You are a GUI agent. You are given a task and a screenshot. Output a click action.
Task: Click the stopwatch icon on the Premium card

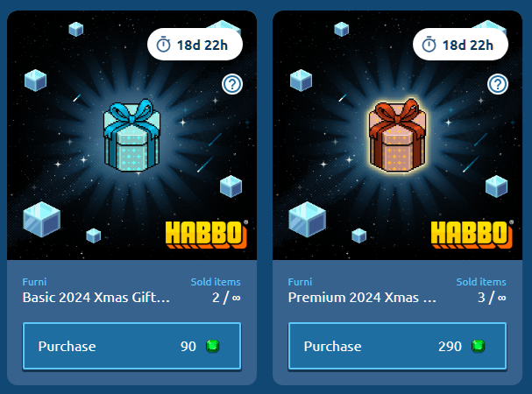click(429, 45)
